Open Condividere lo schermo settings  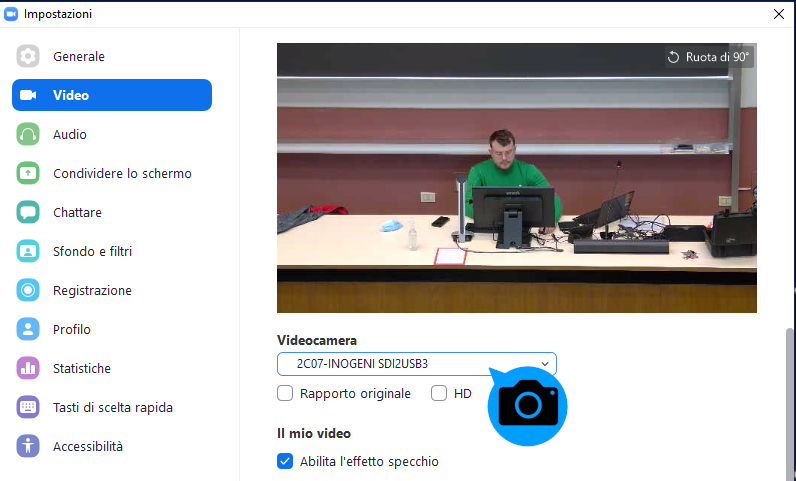(112, 173)
